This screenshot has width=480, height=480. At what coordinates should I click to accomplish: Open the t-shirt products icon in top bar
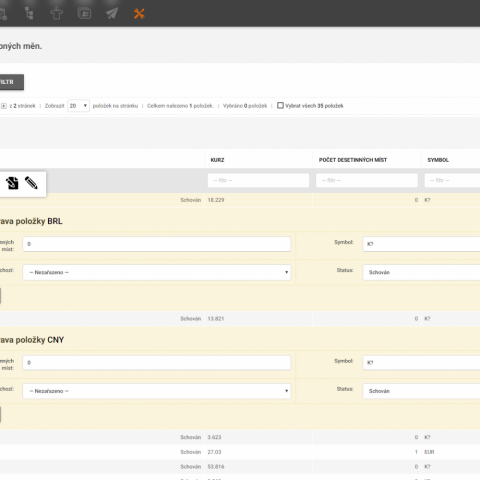pos(56,14)
